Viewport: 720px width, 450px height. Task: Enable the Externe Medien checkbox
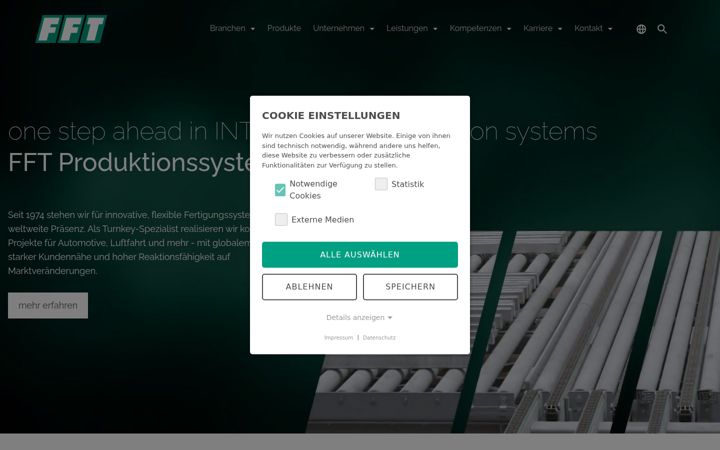pos(281,219)
